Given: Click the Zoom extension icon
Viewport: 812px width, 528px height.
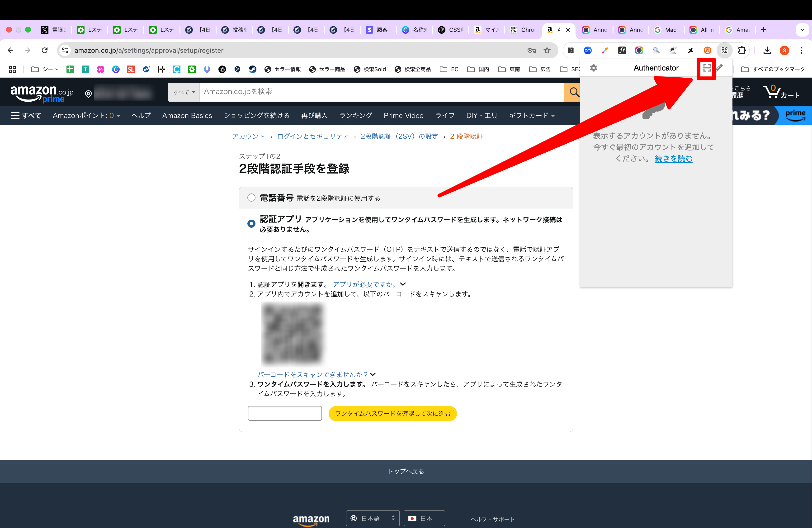Looking at the screenshot, I should [x=588, y=51].
